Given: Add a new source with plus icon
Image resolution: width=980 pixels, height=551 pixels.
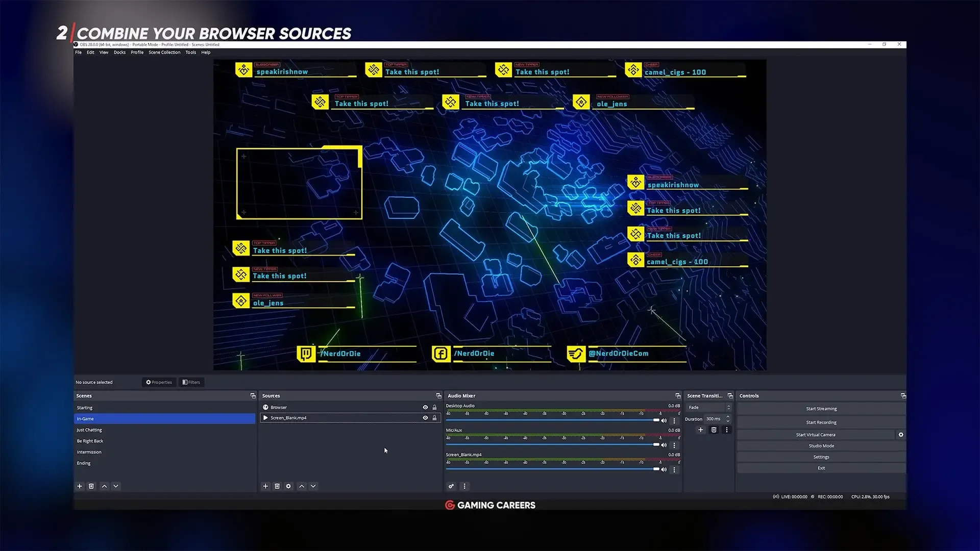Looking at the screenshot, I should coord(265,486).
